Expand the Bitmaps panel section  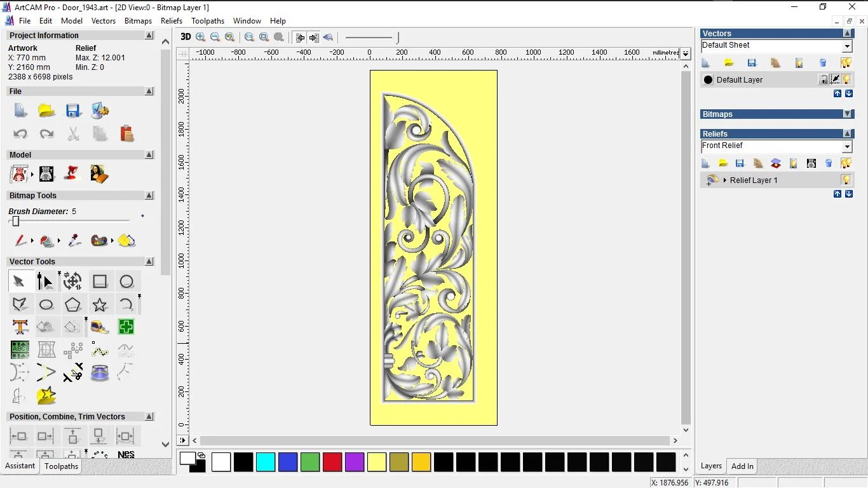[848, 114]
